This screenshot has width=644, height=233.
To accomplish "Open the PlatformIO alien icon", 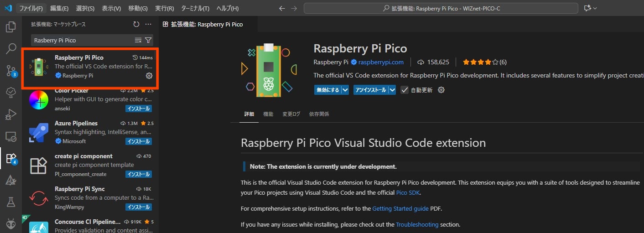I will pos(11,223).
